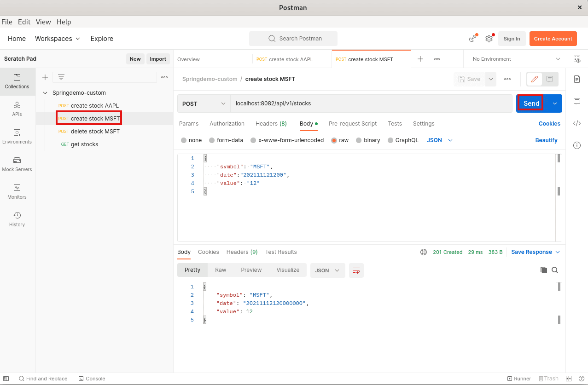Change the raw body JSON format dropdown
The image size is (588, 385).
pyautogui.click(x=440, y=140)
